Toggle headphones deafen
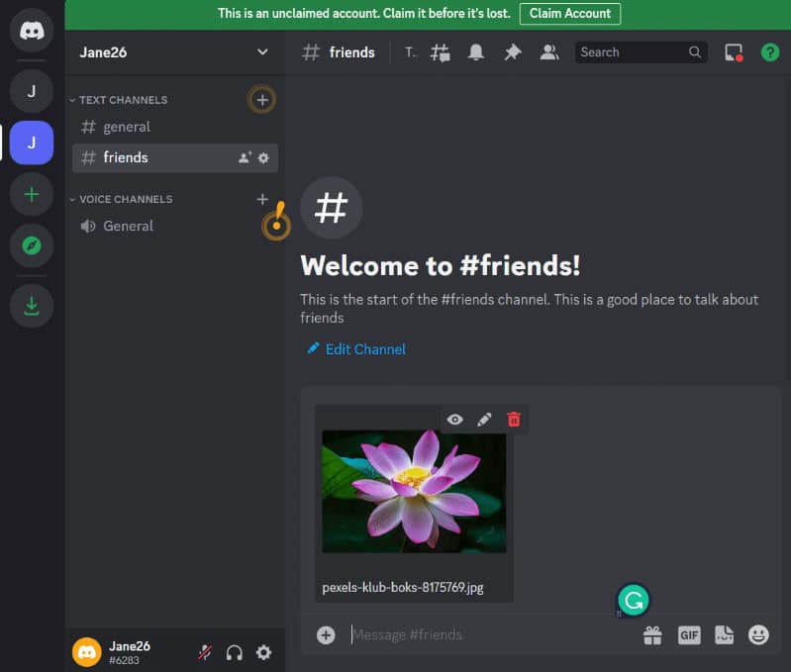This screenshot has height=672, width=791. [x=234, y=652]
